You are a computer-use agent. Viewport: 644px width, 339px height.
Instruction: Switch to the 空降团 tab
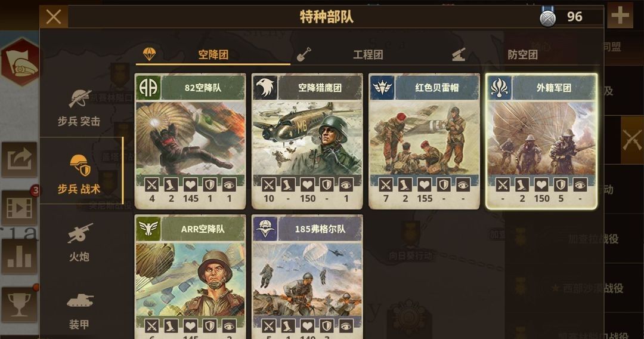(213, 54)
